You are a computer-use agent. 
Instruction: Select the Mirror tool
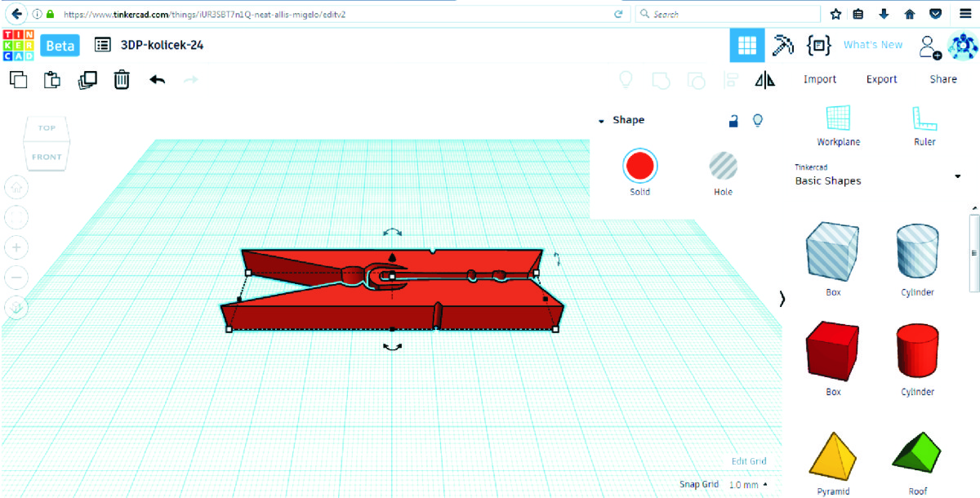pyautogui.click(x=765, y=80)
